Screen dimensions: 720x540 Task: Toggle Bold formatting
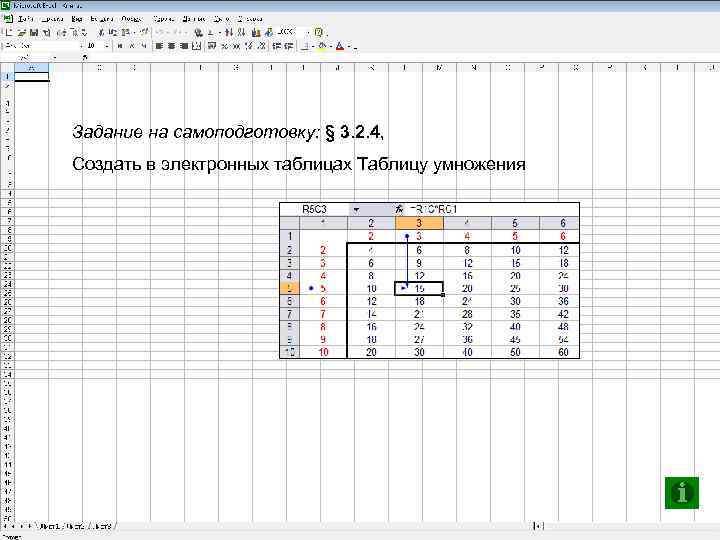tap(119, 46)
